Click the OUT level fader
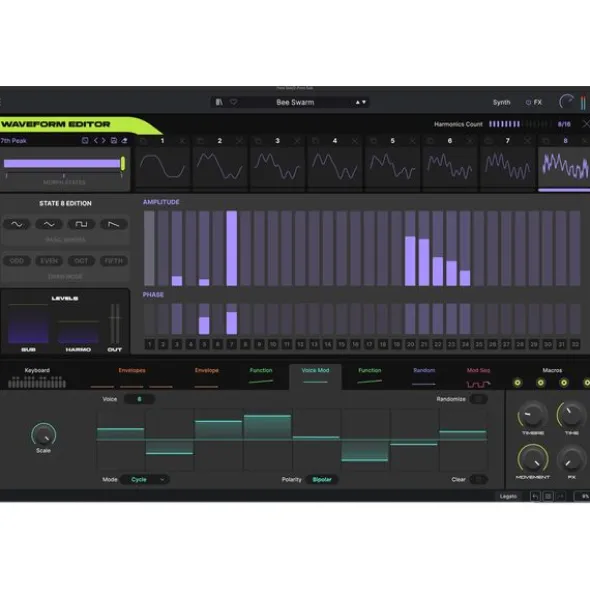The height and width of the screenshot is (591, 590). (115, 324)
